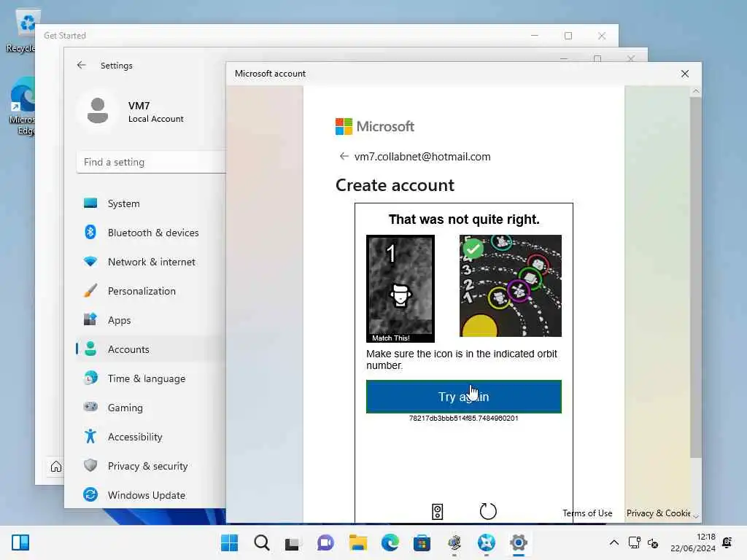The image size is (747, 560).
Task: Click the scroll-up arrow of Microsoft account dialog
Action: 696,91
